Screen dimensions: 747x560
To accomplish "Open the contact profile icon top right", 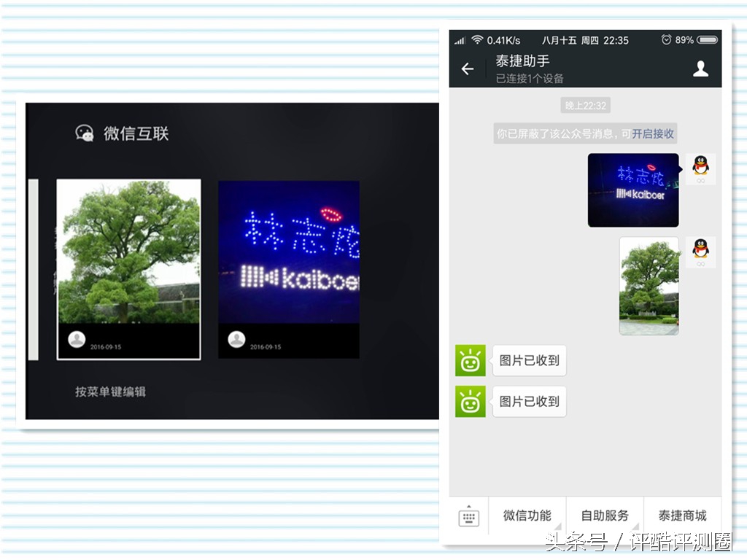I will 700,67.
